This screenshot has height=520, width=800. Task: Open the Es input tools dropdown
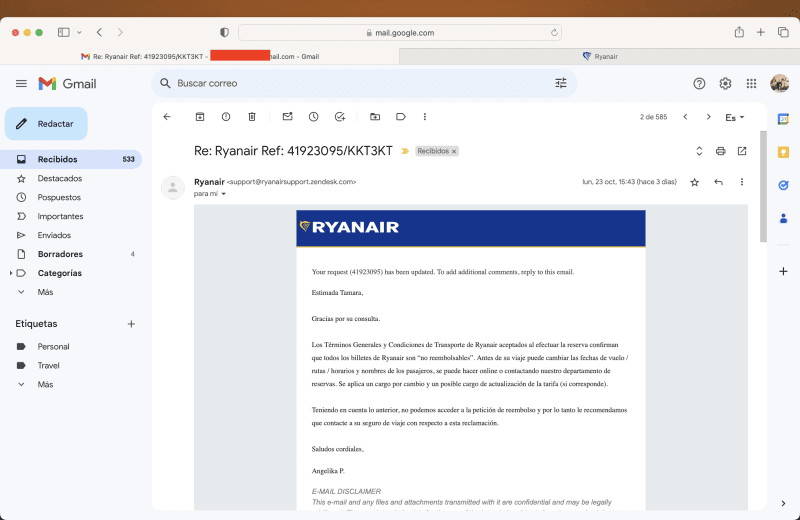click(x=735, y=117)
